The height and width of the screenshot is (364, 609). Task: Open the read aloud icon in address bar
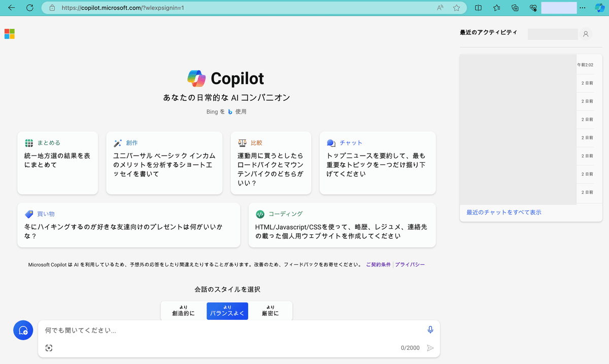tap(440, 8)
